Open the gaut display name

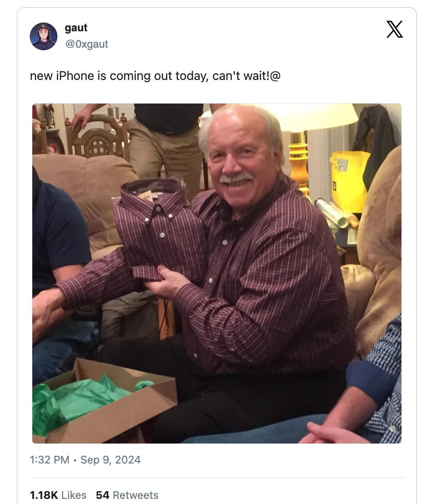tap(76, 28)
